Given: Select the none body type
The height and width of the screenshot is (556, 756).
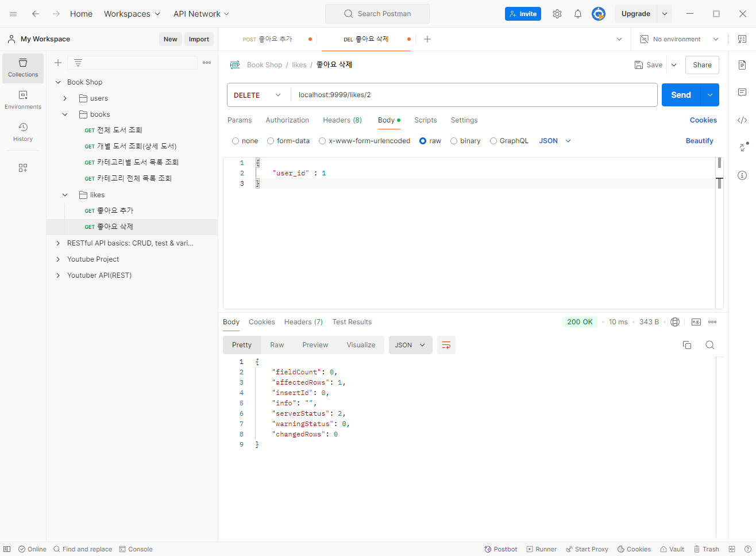Looking at the screenshot, I should [236, 141].
